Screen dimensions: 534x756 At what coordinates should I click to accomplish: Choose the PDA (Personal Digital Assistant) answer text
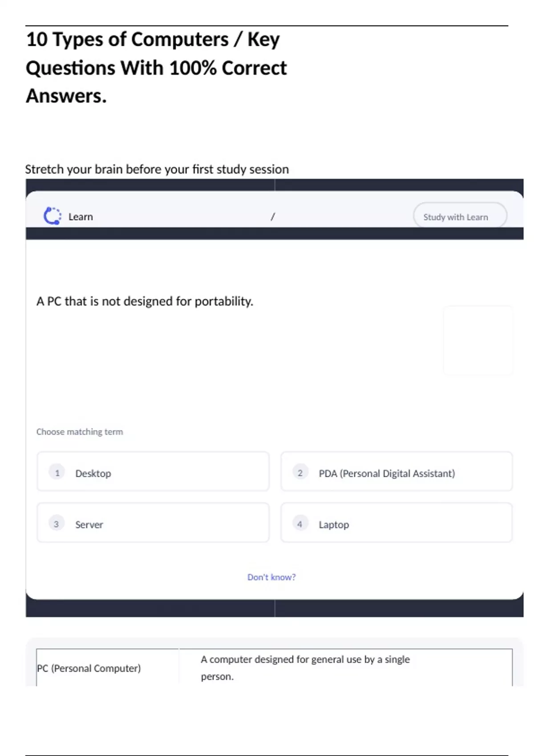[x=387, y=473]
